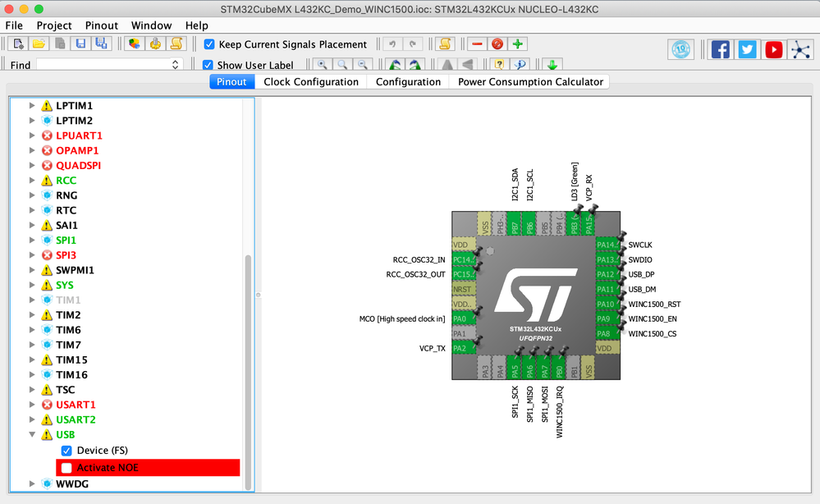
Task: Expand the SPI1 tree node
Action: 32,240
